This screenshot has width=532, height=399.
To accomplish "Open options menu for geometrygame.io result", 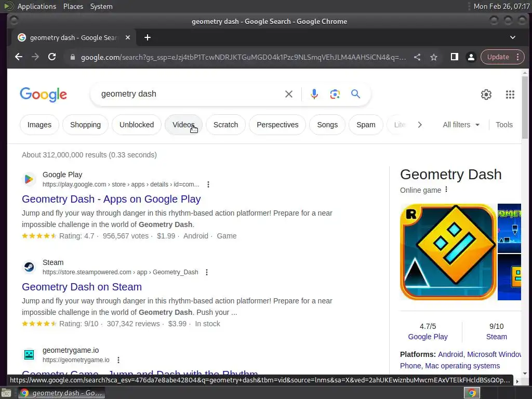I will pyautogui.click(x=118, y=360).
